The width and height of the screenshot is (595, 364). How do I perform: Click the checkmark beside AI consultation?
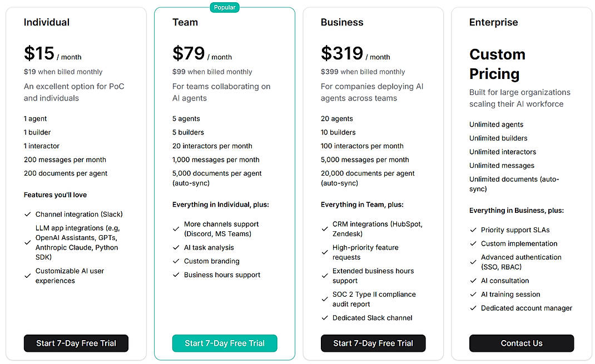click(473, 281)
